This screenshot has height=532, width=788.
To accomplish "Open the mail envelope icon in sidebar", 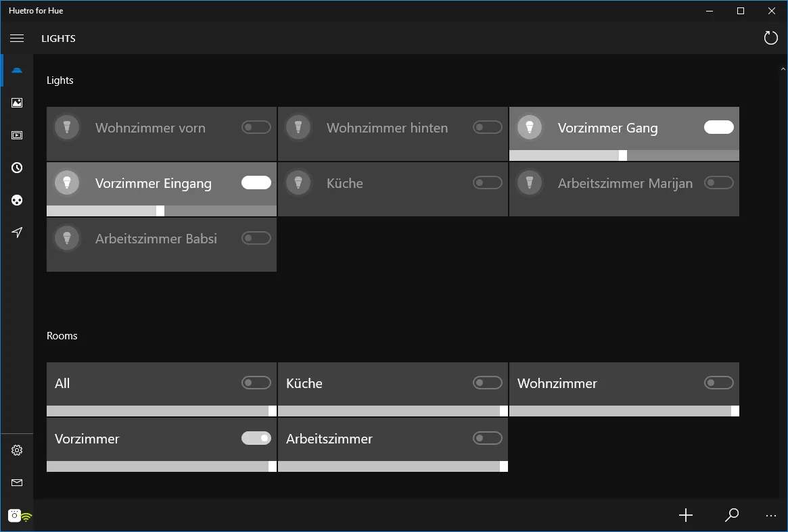I will (17, 483).
